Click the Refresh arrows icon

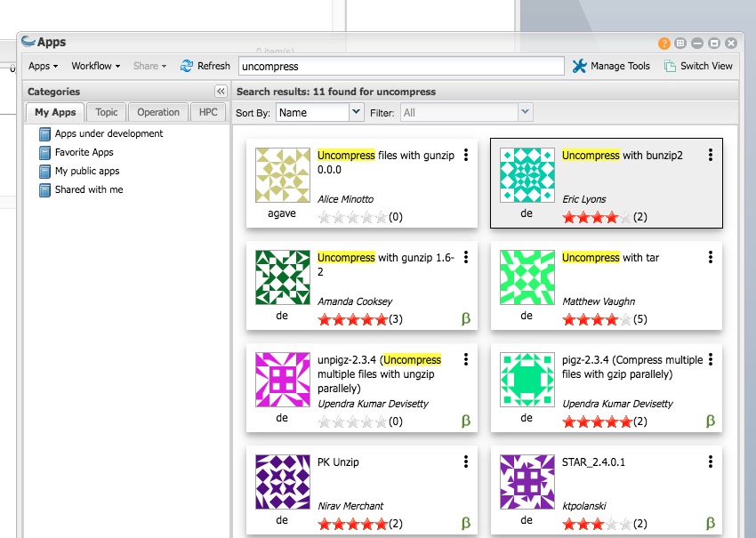[187, 66]
